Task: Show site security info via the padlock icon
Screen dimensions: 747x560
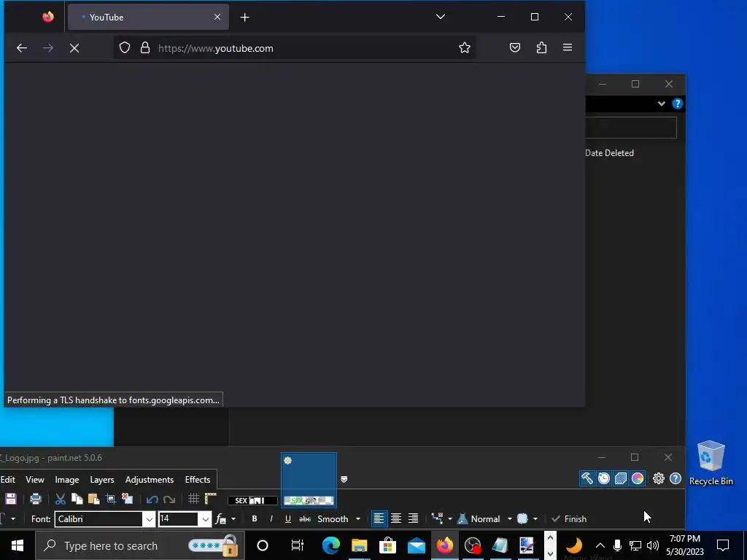Action: pyautogui.click(x=145, y=48)
